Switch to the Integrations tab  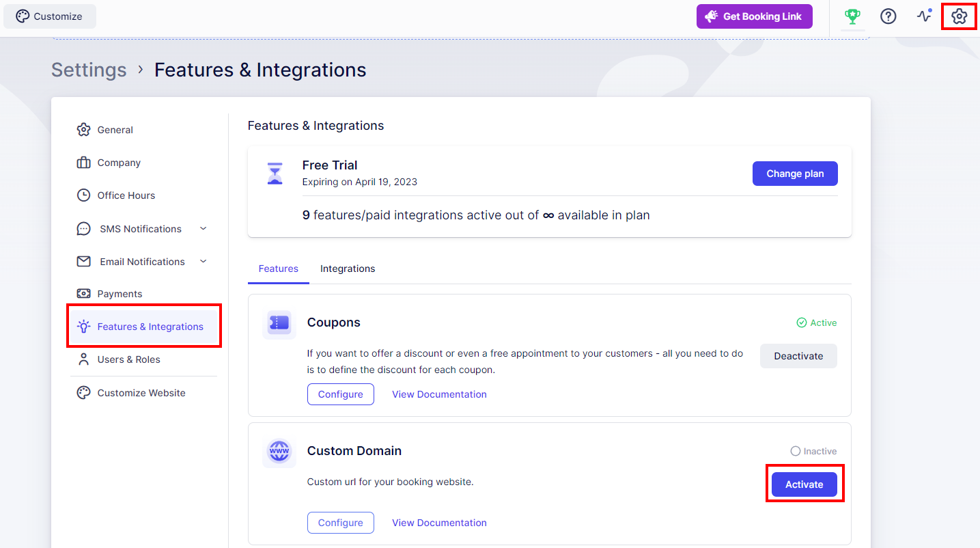click(x=348, y=269)
